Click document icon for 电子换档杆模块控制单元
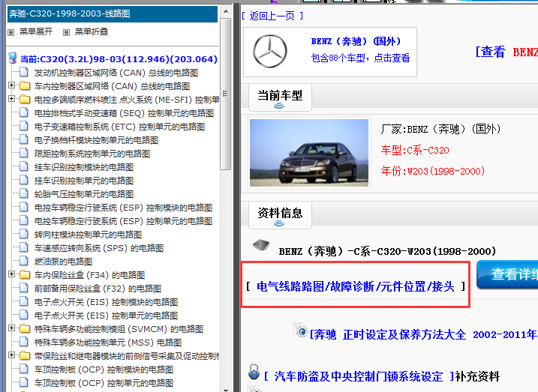538x392 pixels. pos(24,140)
